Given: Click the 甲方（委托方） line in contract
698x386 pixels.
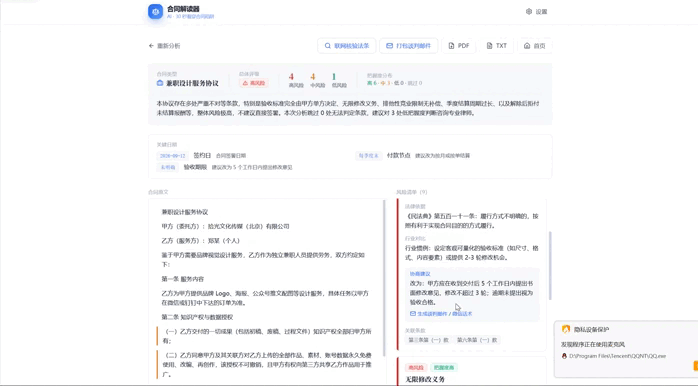Looking at the screenshot, I should tap(225, 226).
